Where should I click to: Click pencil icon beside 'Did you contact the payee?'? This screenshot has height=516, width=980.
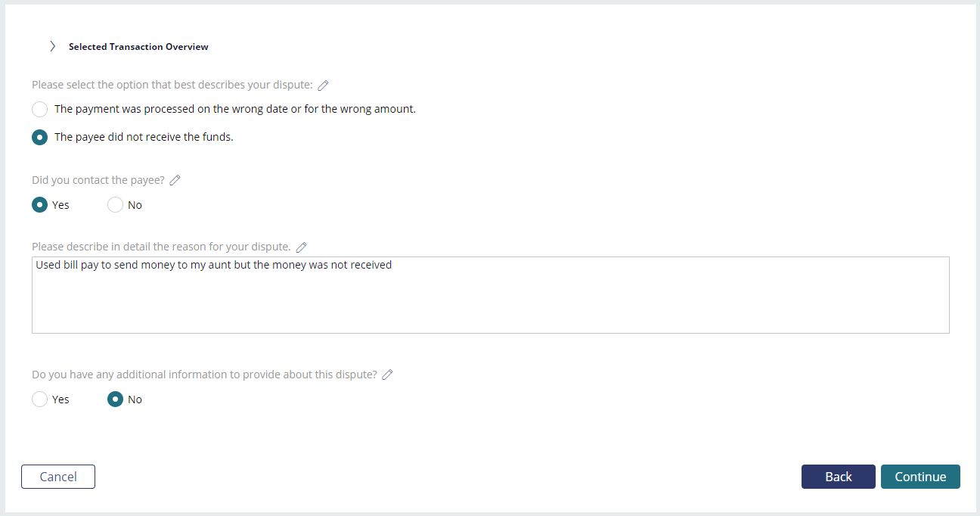click(175, 180)
